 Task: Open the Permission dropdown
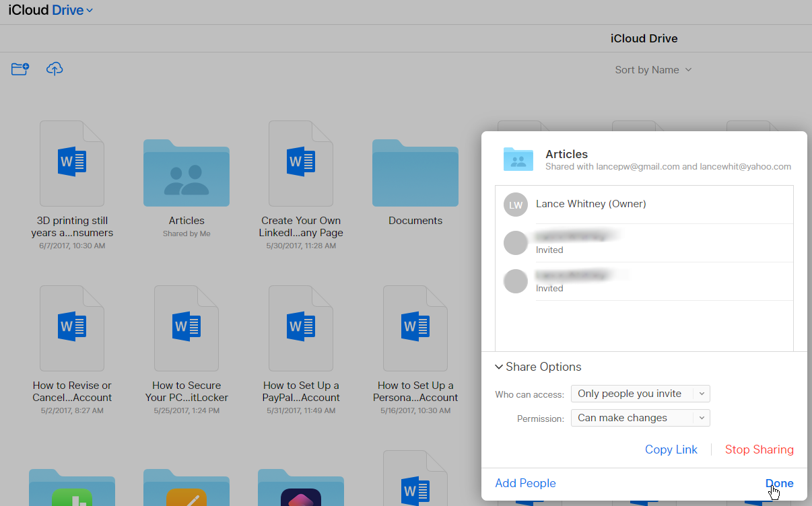point(640,418)
